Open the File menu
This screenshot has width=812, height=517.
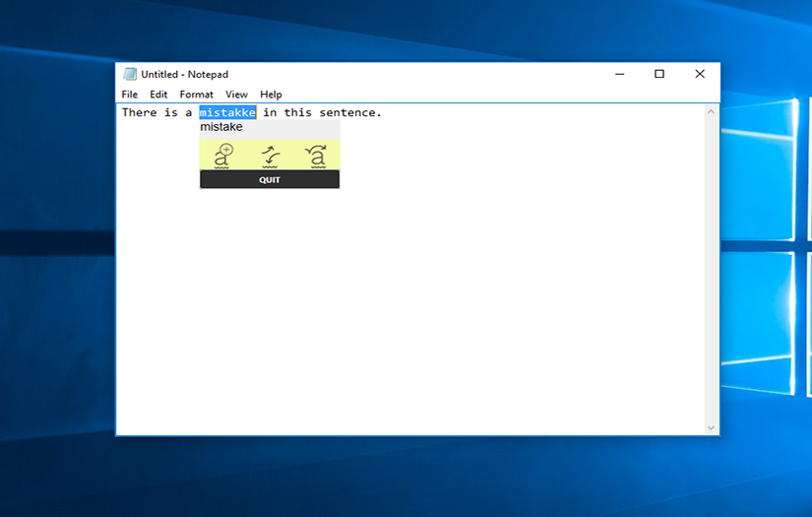click(130, 95)
